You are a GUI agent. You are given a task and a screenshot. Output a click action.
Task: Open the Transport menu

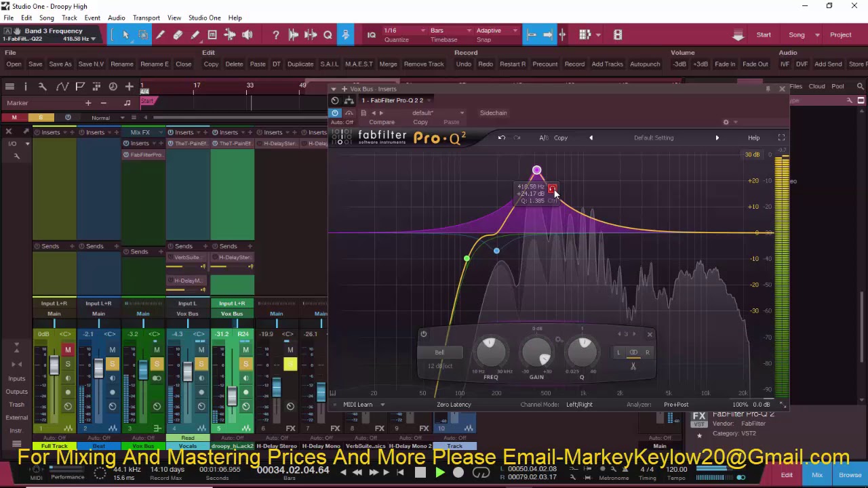[x=146, y=18]
